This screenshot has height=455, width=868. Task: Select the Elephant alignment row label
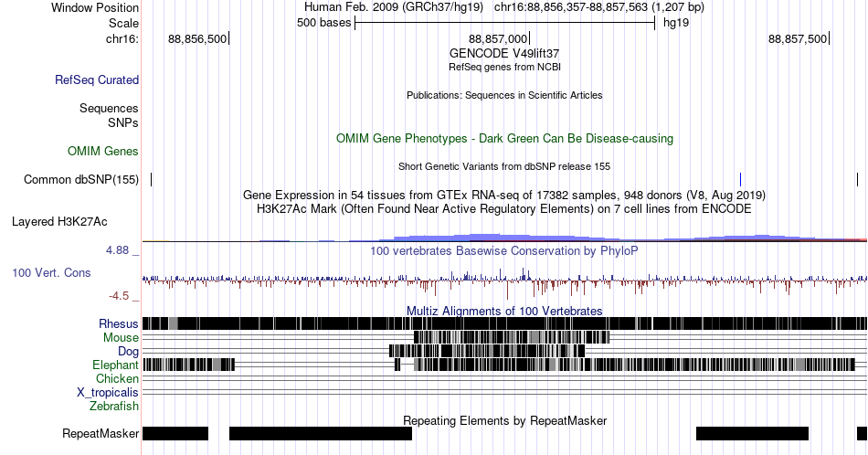115,365
